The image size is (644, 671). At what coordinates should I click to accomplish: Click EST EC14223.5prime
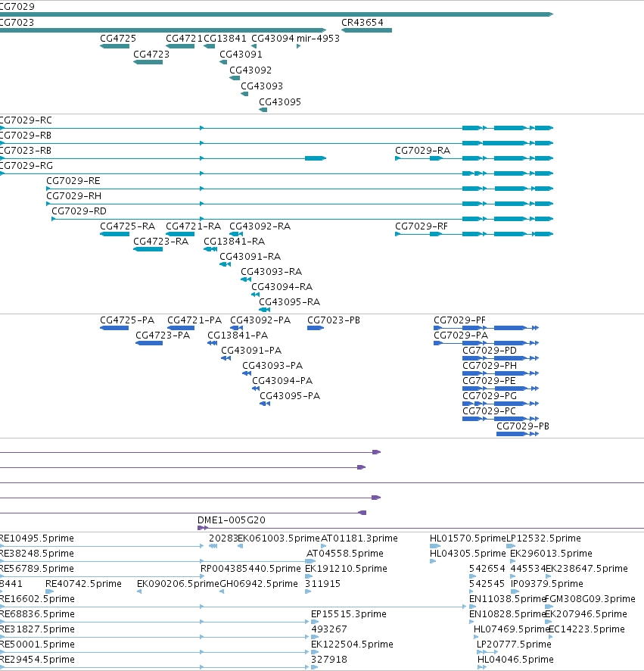click(x=551, y=637)
